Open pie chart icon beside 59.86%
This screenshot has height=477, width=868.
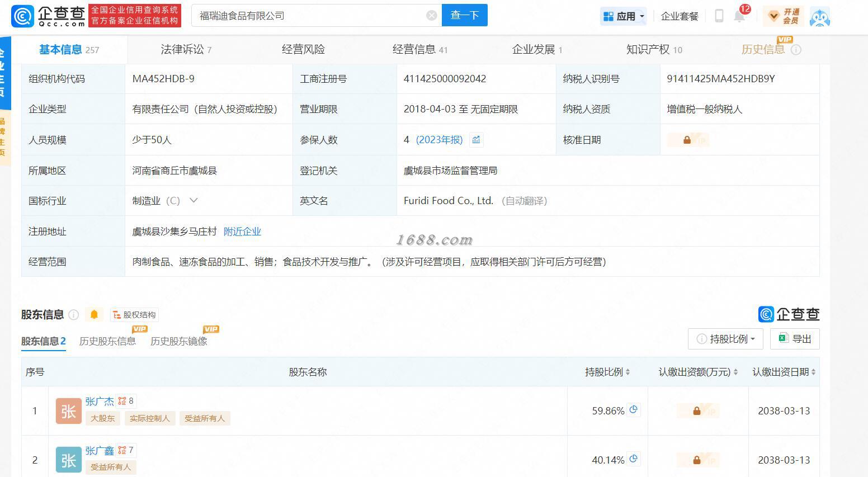coord(634,410)
